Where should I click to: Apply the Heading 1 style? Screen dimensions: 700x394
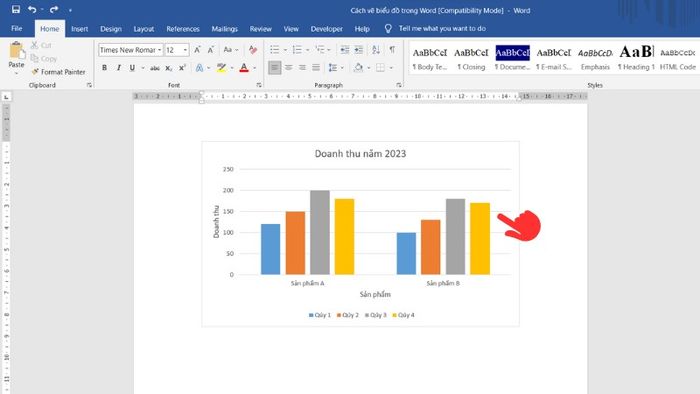[x=636, y=59]
